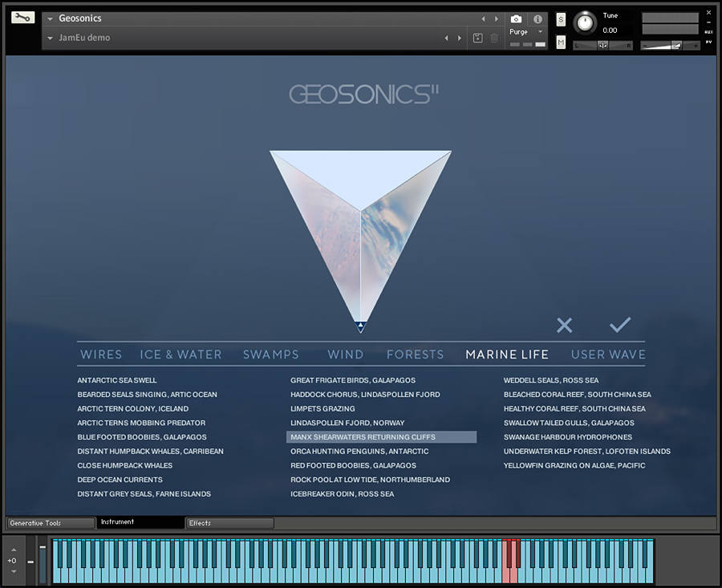Switch to ICE & WATER category tab

180,354
